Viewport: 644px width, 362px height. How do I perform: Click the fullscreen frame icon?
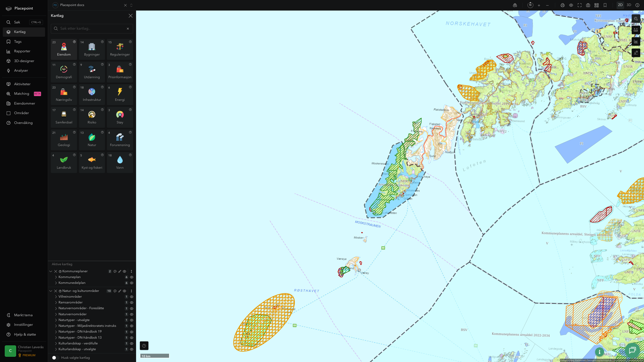point(580,5)
